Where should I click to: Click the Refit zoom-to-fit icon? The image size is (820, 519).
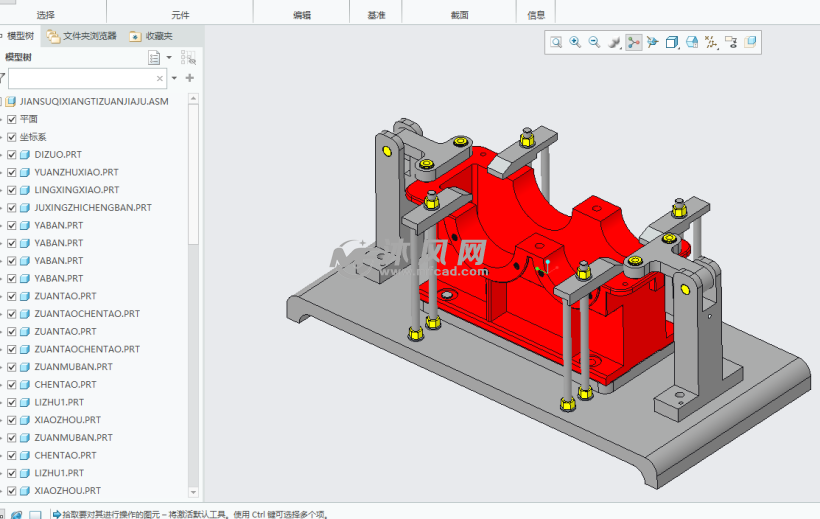pyautogui.click(x=556, y=42)
